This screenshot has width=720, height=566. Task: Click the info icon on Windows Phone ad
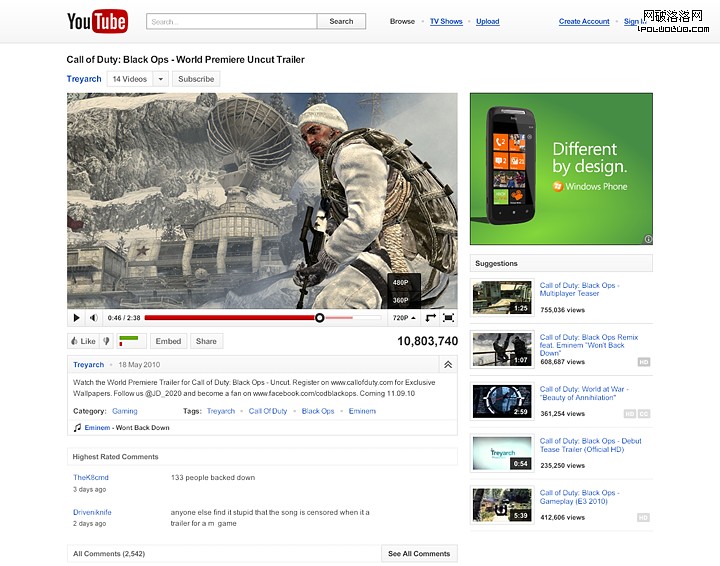tap(647, 239)
